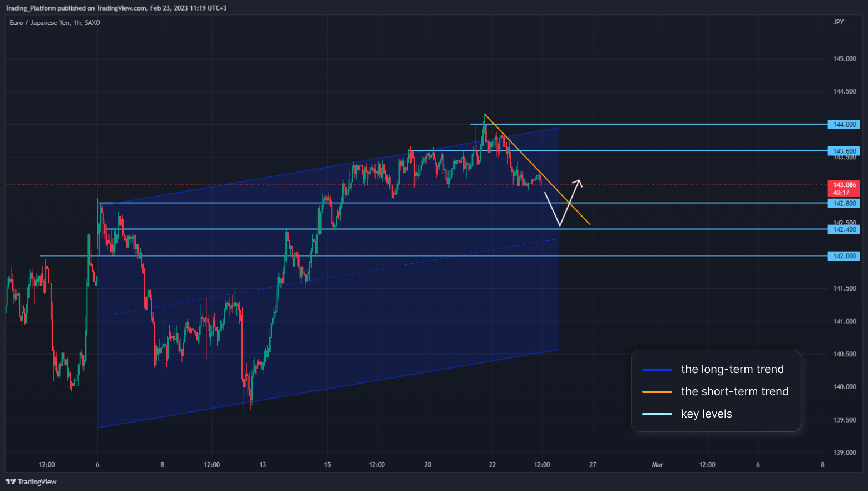Click 'the long-term trend' legend text
This screenshot has height=491, width=868.
pyautogui.click(x=732, y=369)
